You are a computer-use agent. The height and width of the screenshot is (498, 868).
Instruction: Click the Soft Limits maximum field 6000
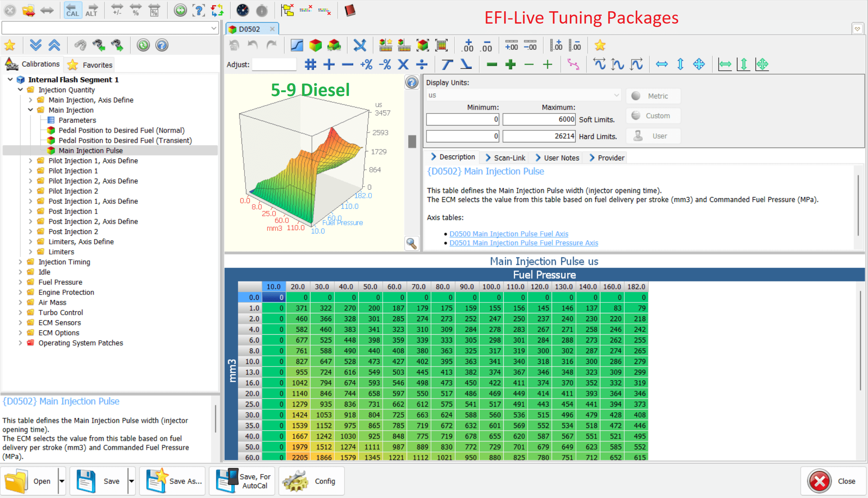(x=539, y=120)
